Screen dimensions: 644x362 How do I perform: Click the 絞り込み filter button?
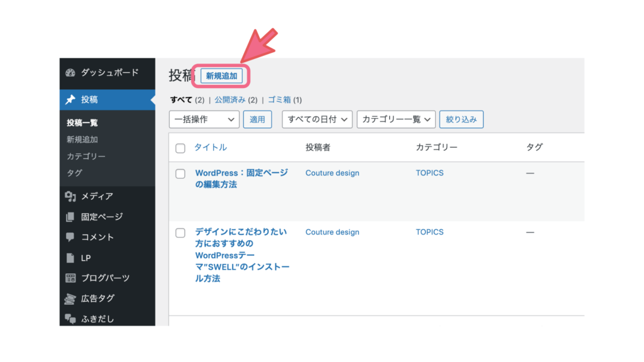pyautogui.click(x=461, y=119)
